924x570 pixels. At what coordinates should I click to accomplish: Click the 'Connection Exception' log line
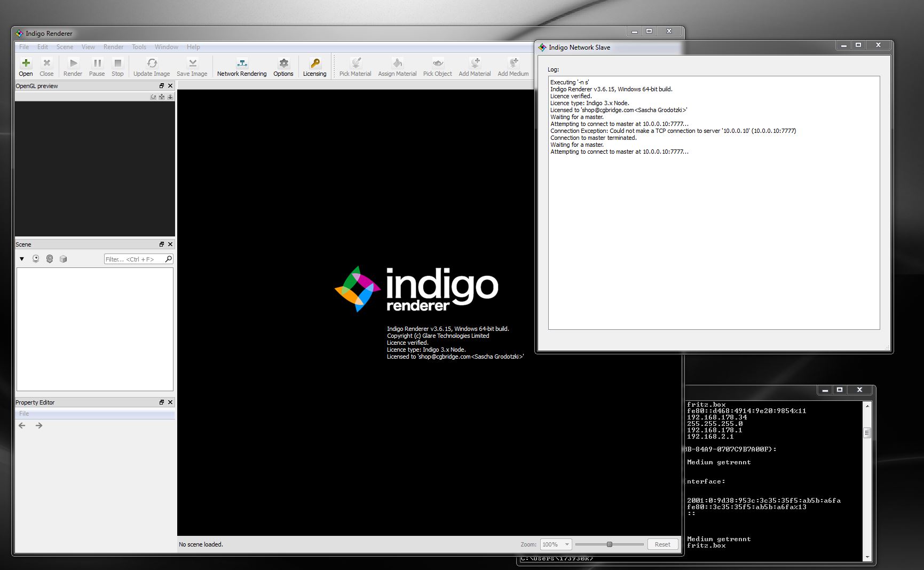point(673,131)
